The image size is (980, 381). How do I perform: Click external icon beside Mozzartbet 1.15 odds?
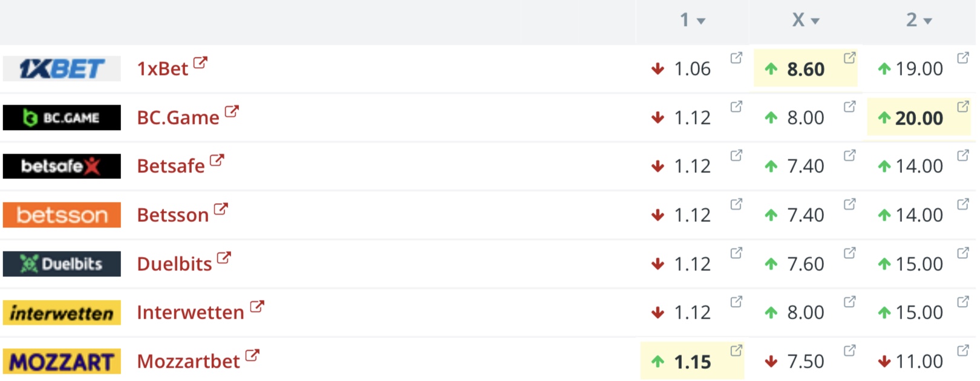[x=736, y=350]
